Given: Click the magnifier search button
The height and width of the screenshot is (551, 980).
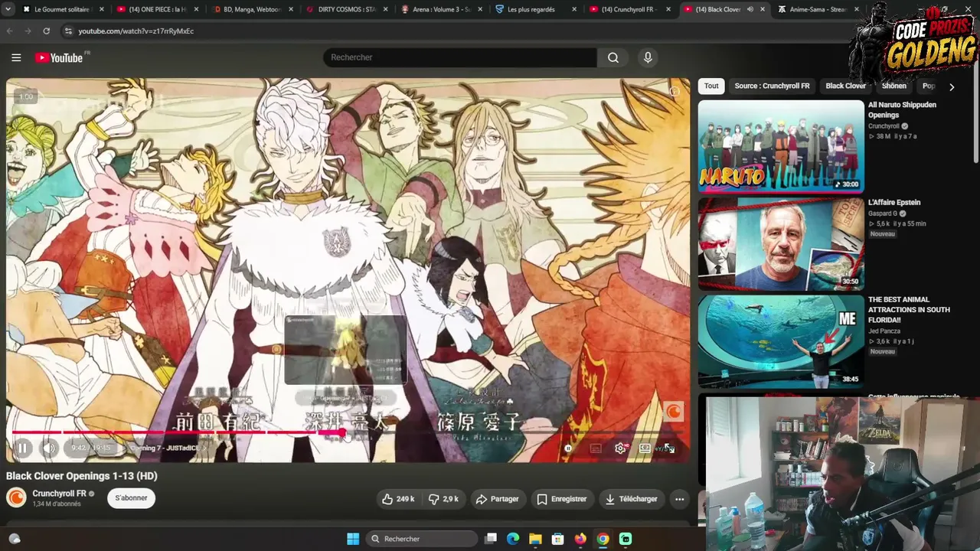Looking at the screenshot, I should (613, 57).
